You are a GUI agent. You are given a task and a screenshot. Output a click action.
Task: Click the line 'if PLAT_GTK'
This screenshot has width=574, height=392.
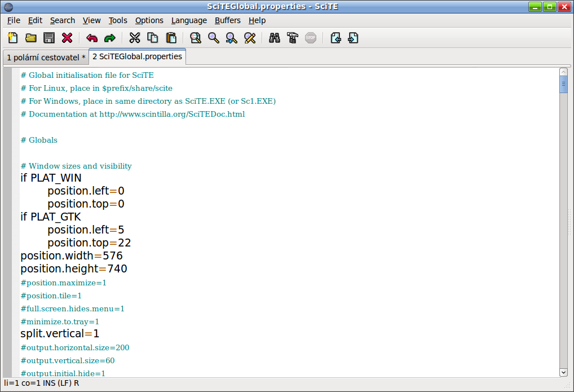click(x=51, y=217)
